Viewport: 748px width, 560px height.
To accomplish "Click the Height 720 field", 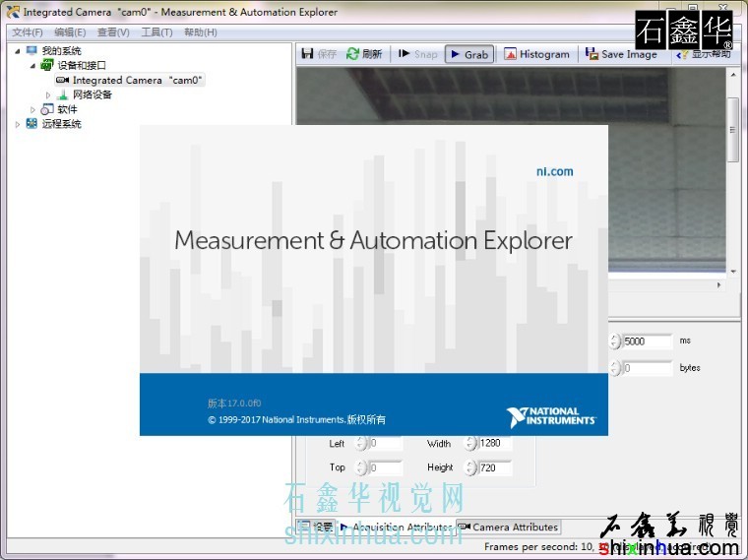I will [x=495, y=467].
